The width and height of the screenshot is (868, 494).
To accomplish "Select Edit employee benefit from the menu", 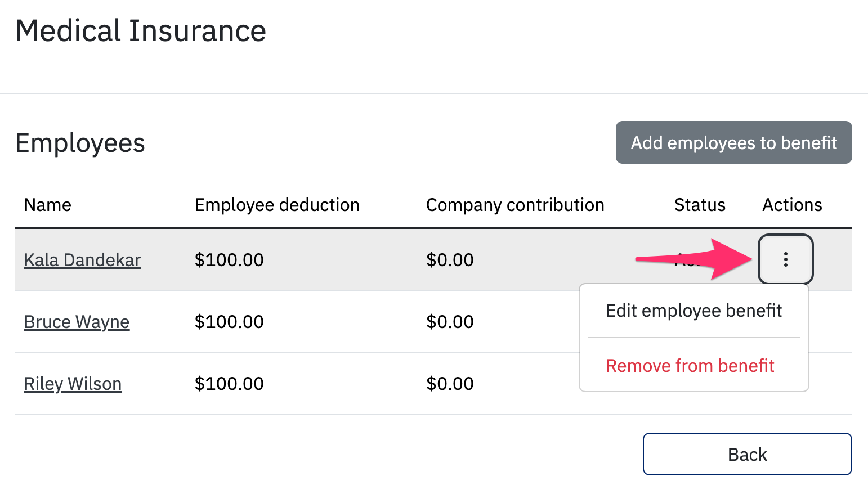I will [693, 310].
